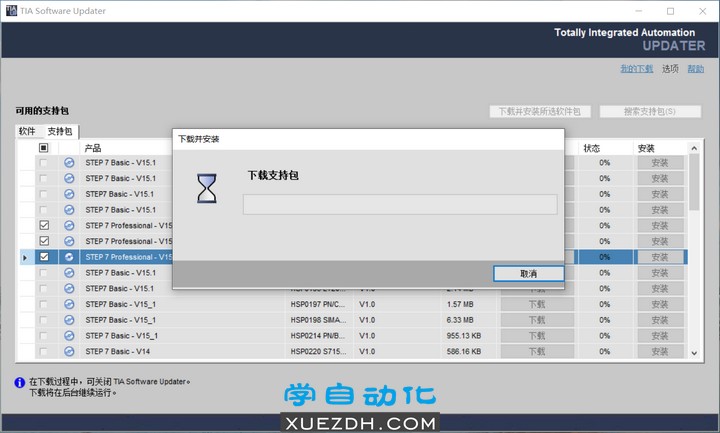
Task: Click the download progress bar in the dialog
Action: click(x=400, y=204)
